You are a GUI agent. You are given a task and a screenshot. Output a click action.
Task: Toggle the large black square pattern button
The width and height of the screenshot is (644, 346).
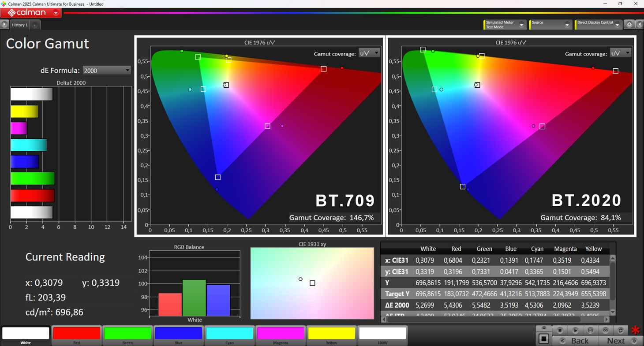coord(543,339)
